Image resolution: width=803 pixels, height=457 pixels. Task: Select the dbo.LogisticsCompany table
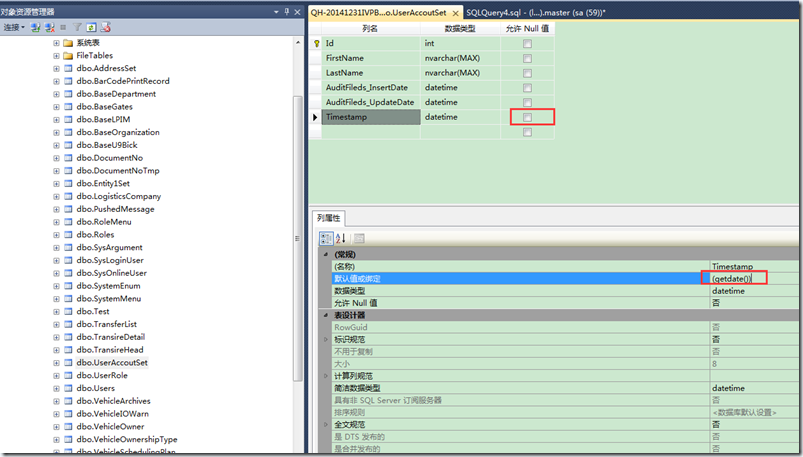coord(119,196)
